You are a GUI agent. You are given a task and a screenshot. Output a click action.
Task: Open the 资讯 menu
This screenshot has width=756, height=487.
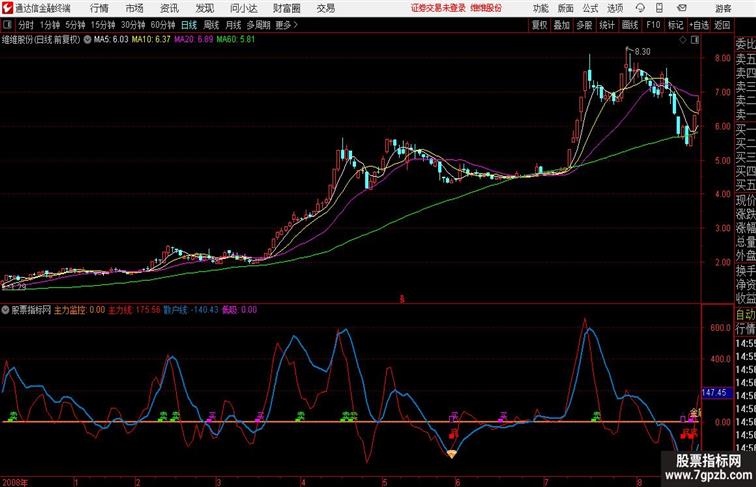pyautogui.click(x=169, y=8)
